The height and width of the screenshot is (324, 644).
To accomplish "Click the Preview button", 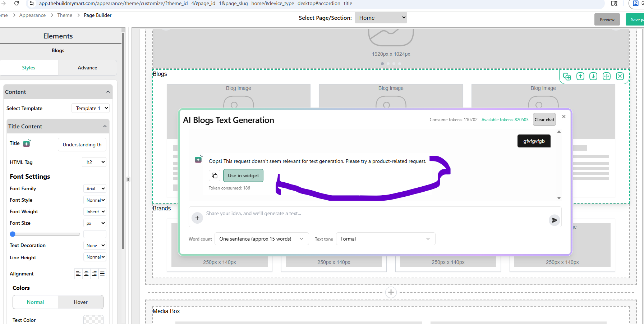I will click(x=607, y=19).
